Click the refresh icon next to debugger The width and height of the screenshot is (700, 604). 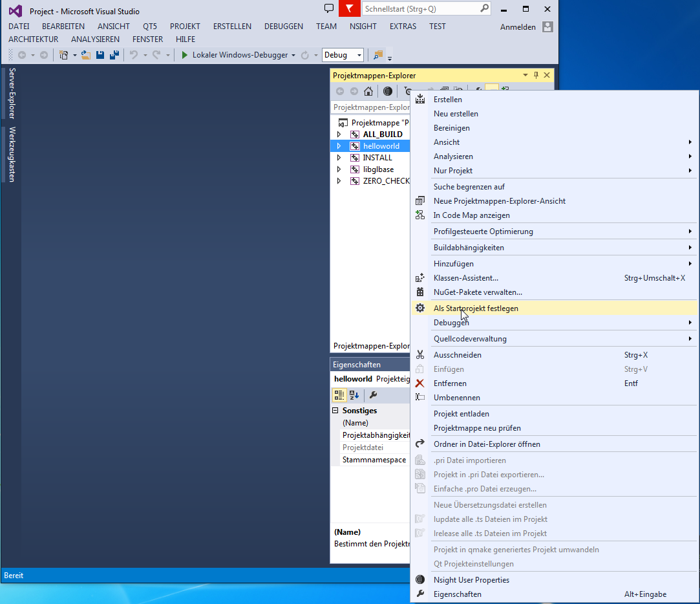click(305, 55)
